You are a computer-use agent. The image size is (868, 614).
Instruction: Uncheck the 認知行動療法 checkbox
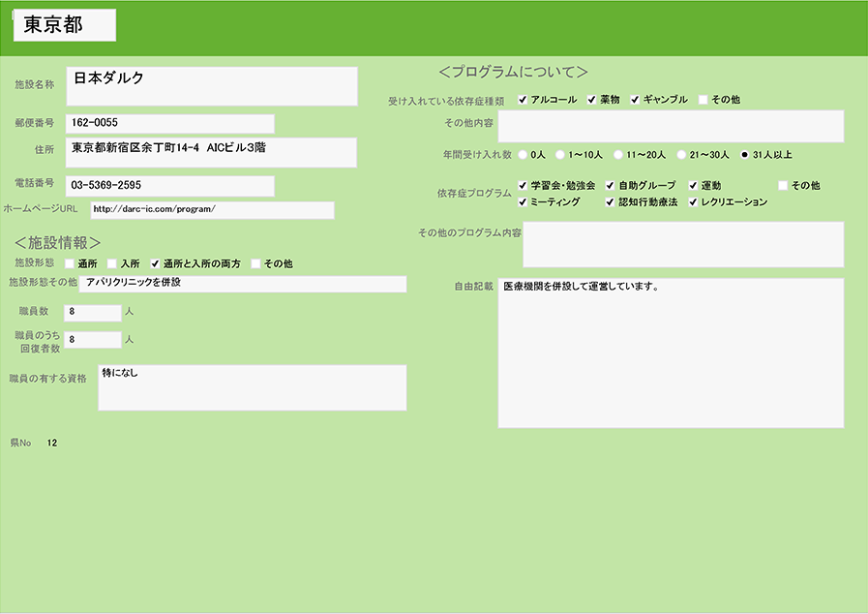(x=611, y=202)
